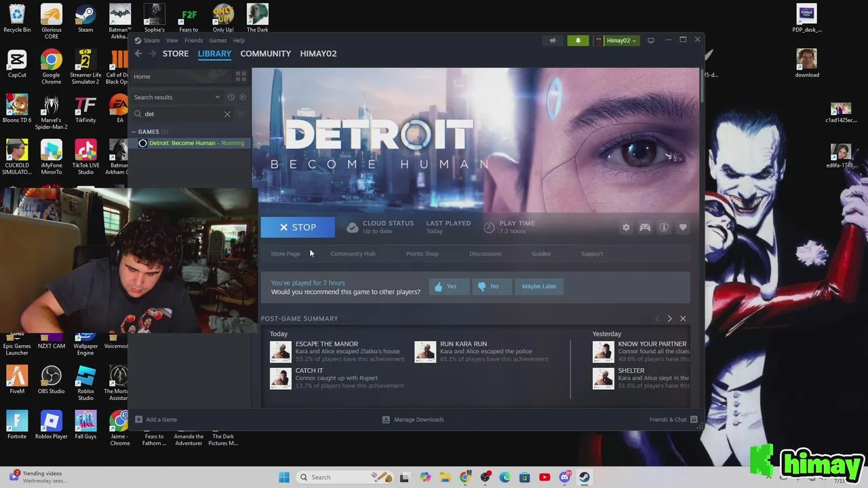
Task: Toggle ready-to-play filter icon
Action: tap(243, 97)
